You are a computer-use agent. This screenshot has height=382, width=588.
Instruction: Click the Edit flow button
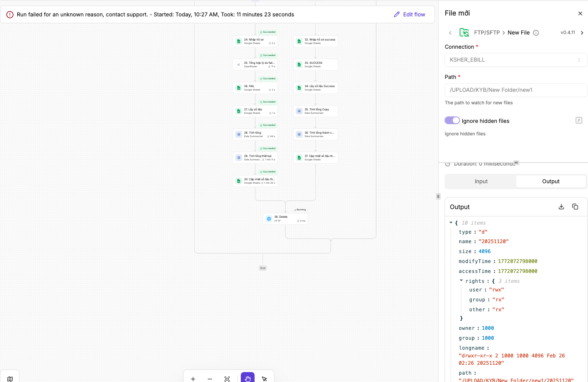[409, 15]
